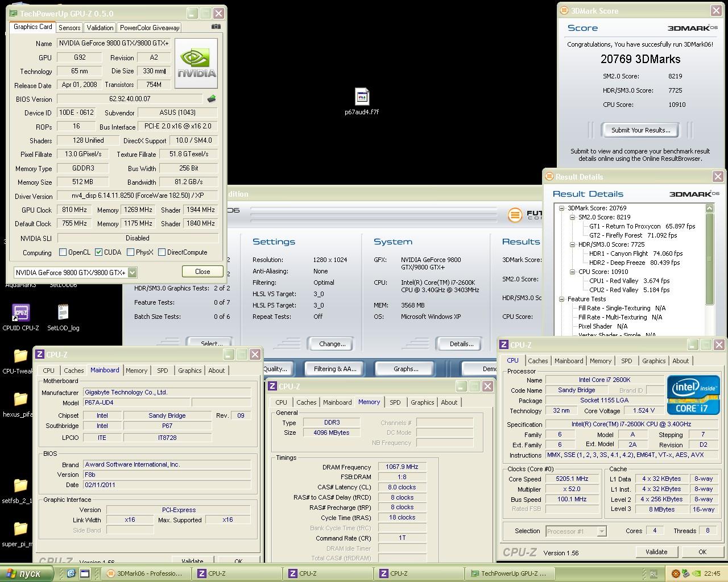The image size is (728, 582).
Task: Click Submit Your Results button
Action: (640, 130)
